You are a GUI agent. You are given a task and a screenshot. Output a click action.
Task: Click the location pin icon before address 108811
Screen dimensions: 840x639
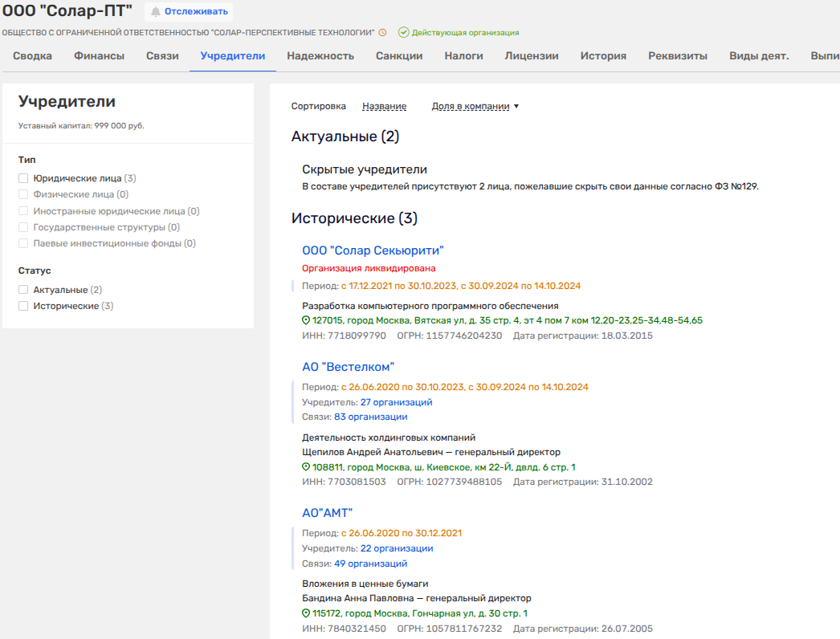coord(306,467)
